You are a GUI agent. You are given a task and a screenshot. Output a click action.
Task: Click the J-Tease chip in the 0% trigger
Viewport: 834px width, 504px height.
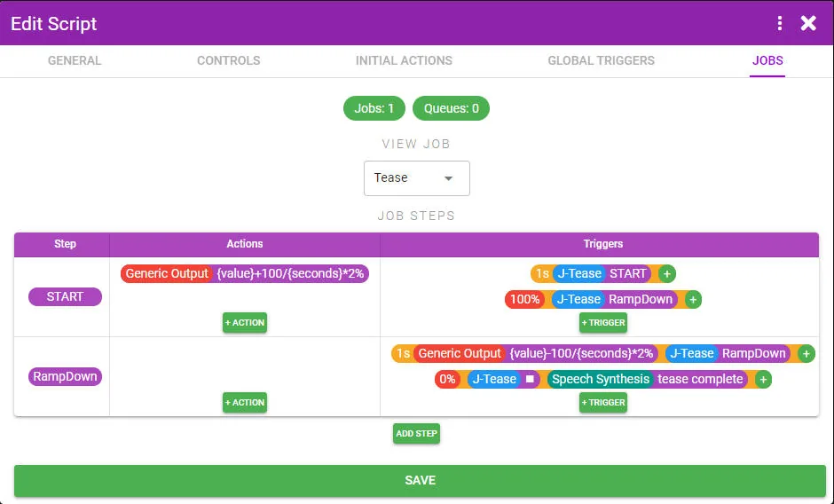(494, 379)
